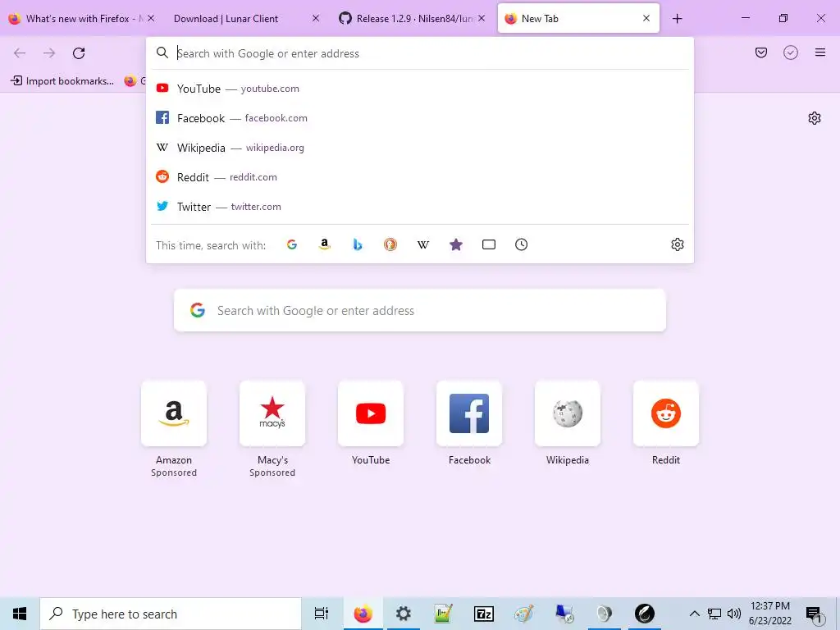Choose Facebook suggestion facebook.com
840x630 pixels.
coord(420,118)
